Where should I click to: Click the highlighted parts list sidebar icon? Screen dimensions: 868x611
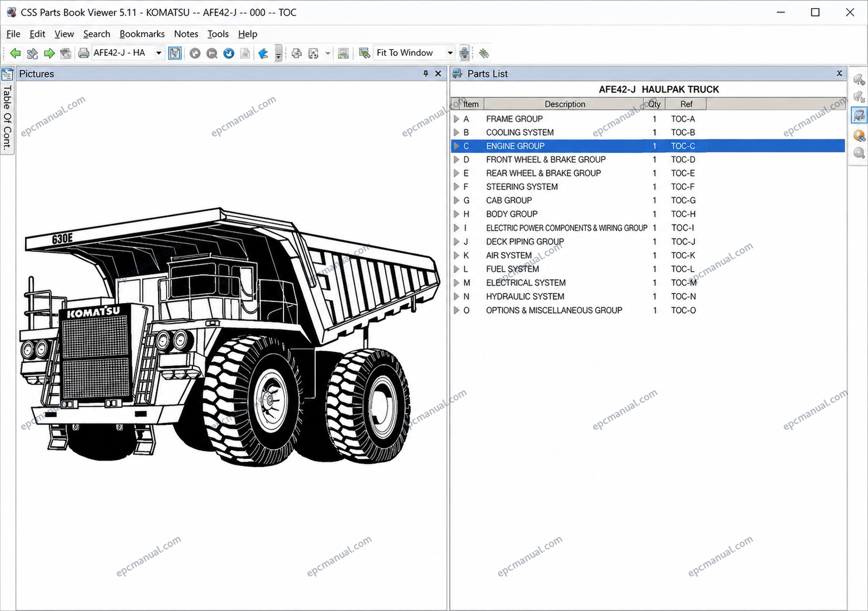(859, 115)
